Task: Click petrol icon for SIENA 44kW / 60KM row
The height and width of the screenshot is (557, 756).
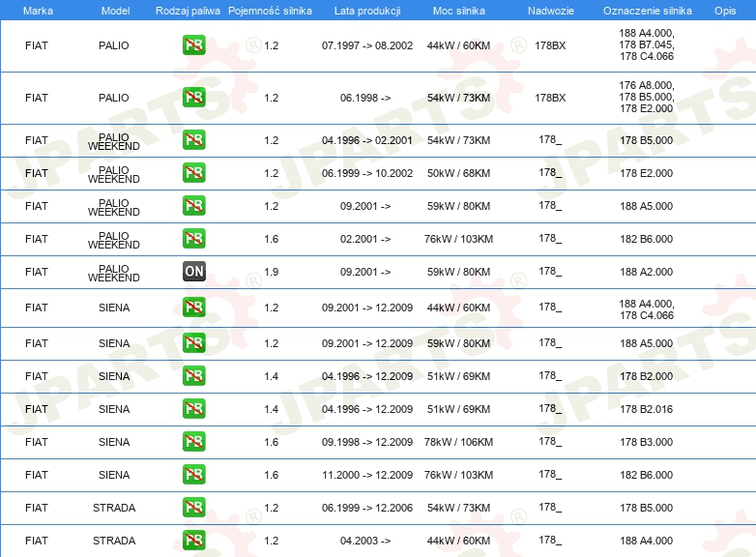Action: coord(193,308)
